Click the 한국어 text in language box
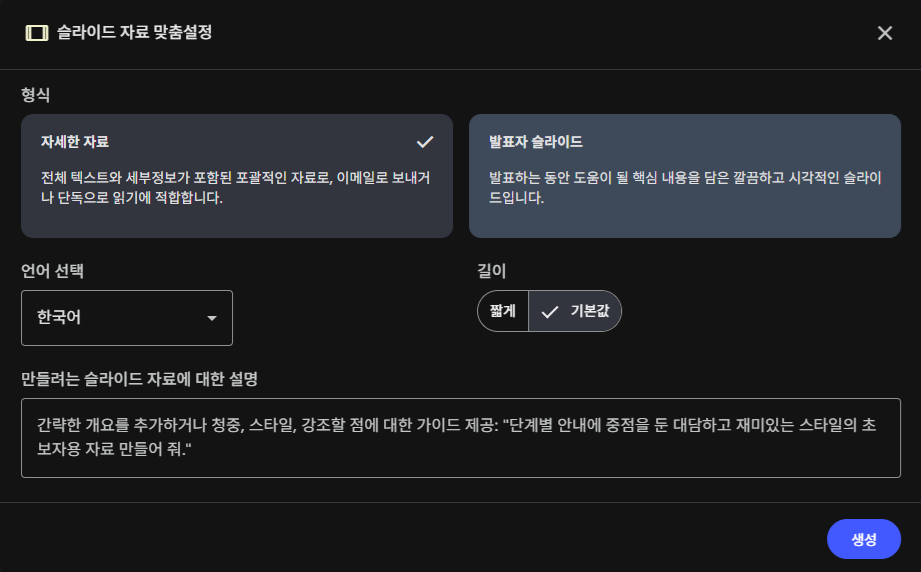 (59, 318)
